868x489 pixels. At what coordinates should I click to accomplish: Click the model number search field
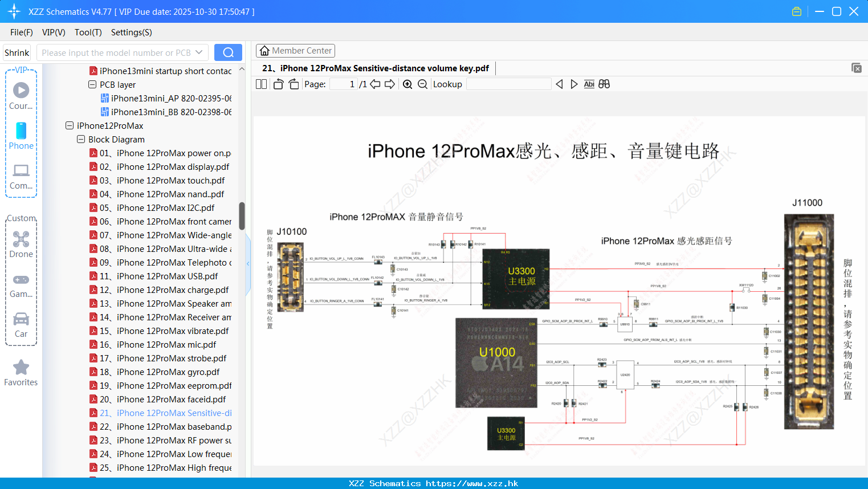click(116, 52)
